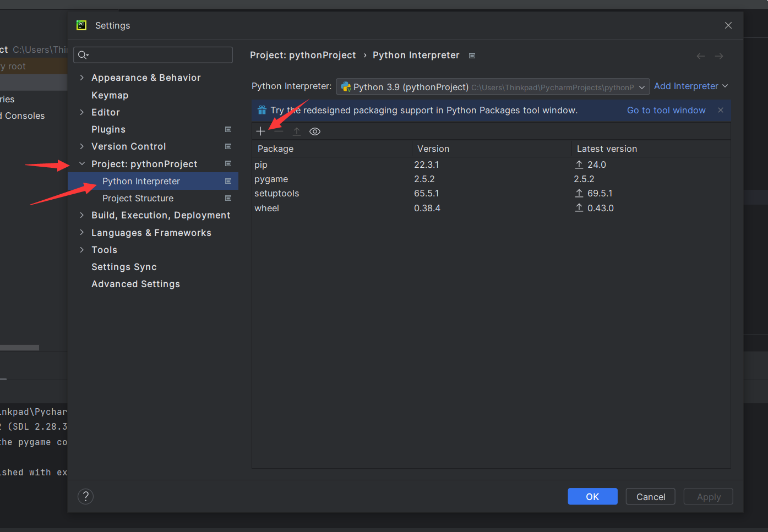Close the Settings dialog

pyautogui.click(x=728, y=25)
